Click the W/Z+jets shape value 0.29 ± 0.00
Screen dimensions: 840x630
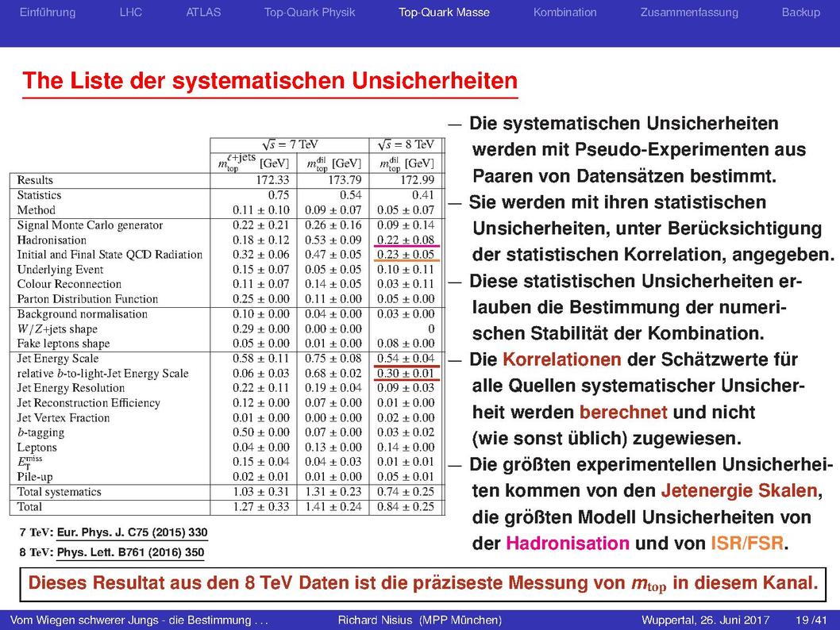point(261,329)
